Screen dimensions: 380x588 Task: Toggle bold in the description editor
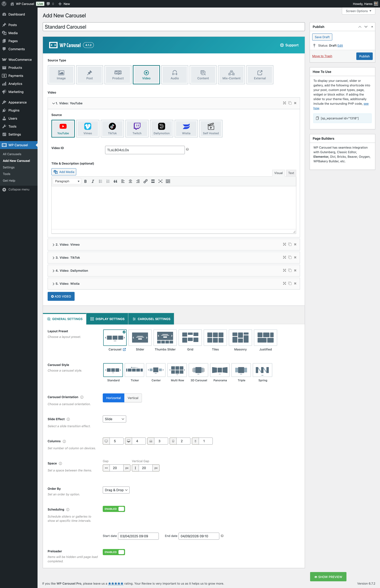85,181
